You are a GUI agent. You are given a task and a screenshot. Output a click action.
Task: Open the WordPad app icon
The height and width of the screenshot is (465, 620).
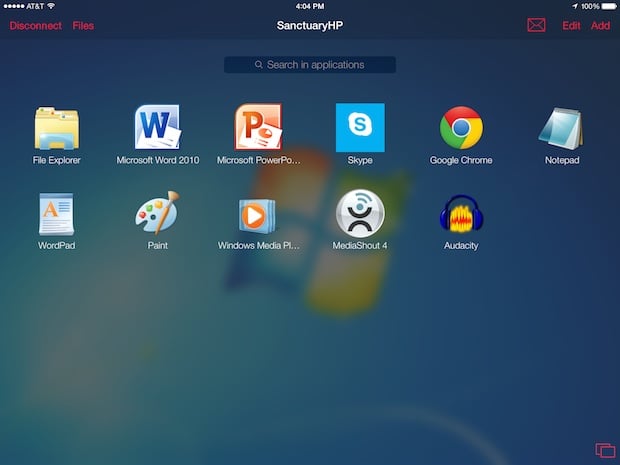[x=56, y=214]
